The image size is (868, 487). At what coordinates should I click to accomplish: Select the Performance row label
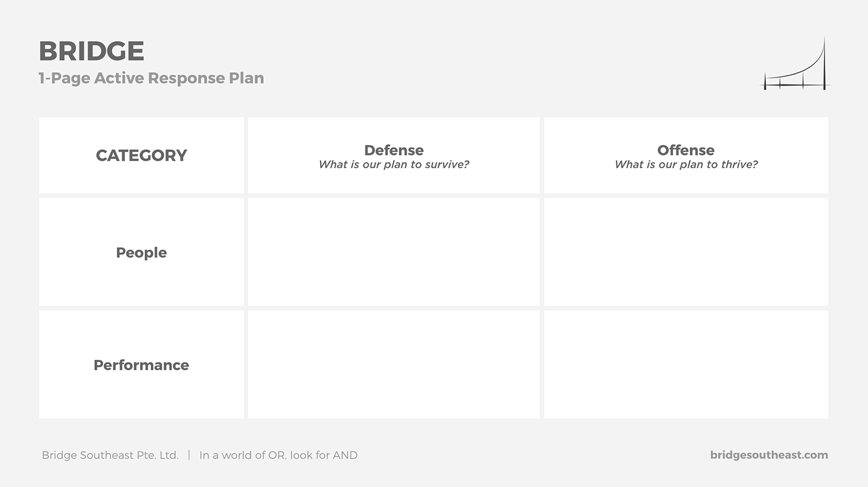click(141, 365)
